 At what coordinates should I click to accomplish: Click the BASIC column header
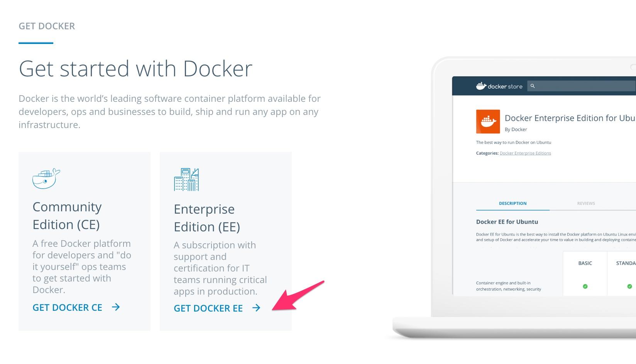point(585,263)
